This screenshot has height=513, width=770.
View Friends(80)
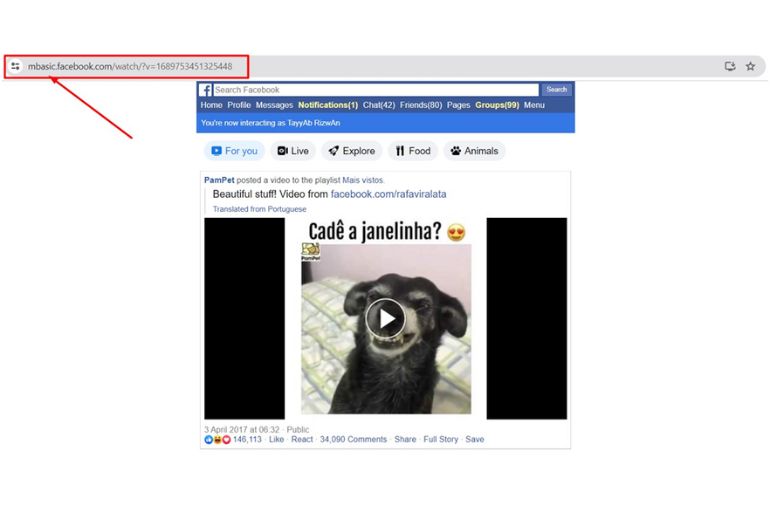[x=421, y=105]
